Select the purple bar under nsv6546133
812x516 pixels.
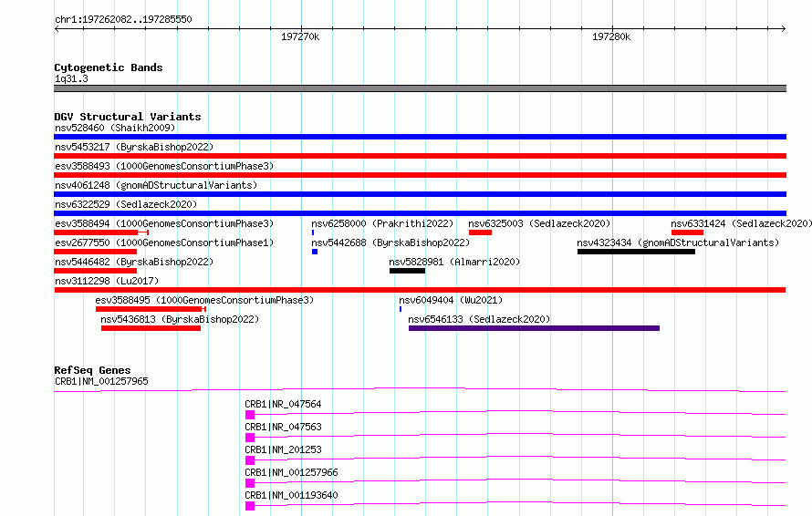(534, 328)
